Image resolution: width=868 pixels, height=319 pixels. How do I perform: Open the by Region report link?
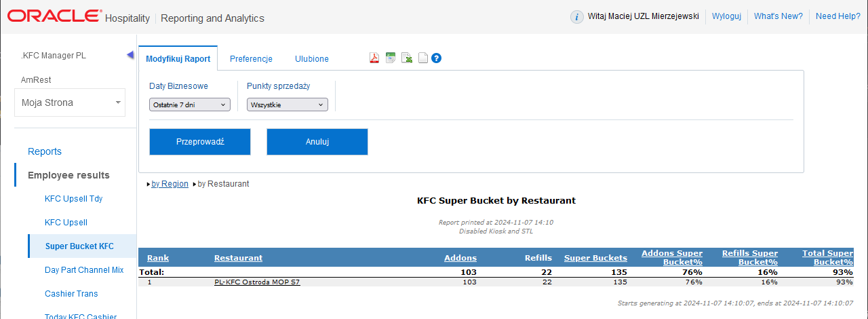click(x=170, y=184)
